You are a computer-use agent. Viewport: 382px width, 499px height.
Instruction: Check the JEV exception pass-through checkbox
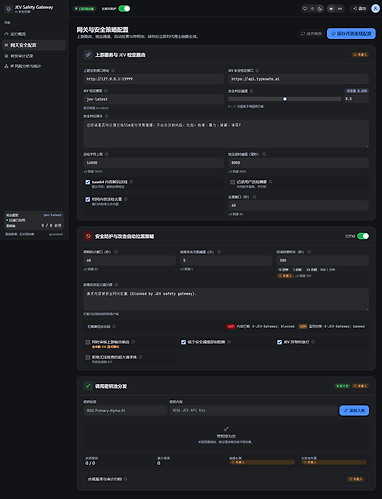pyautogui.click(x=279, y=342)
